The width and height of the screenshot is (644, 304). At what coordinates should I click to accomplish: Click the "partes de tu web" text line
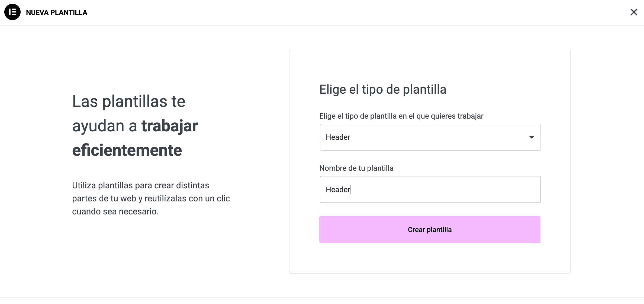pyautogui.click(x=151, y=199)
